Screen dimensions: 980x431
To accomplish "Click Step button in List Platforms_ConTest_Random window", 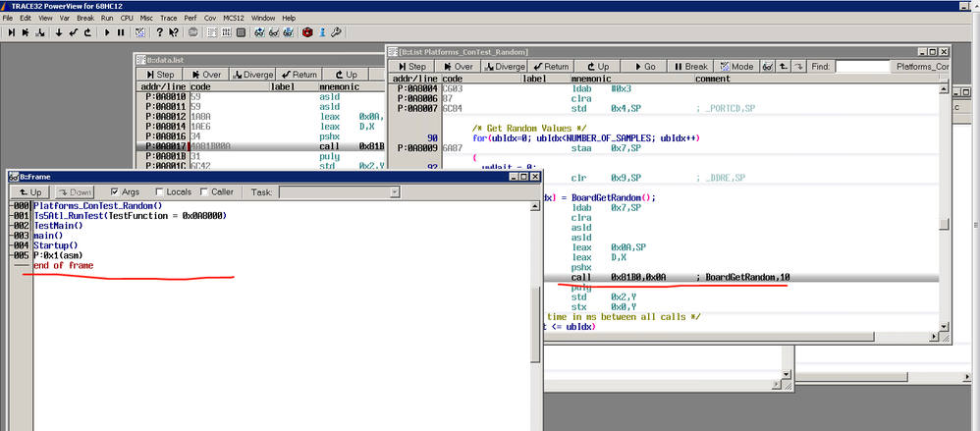I will 411,66.
